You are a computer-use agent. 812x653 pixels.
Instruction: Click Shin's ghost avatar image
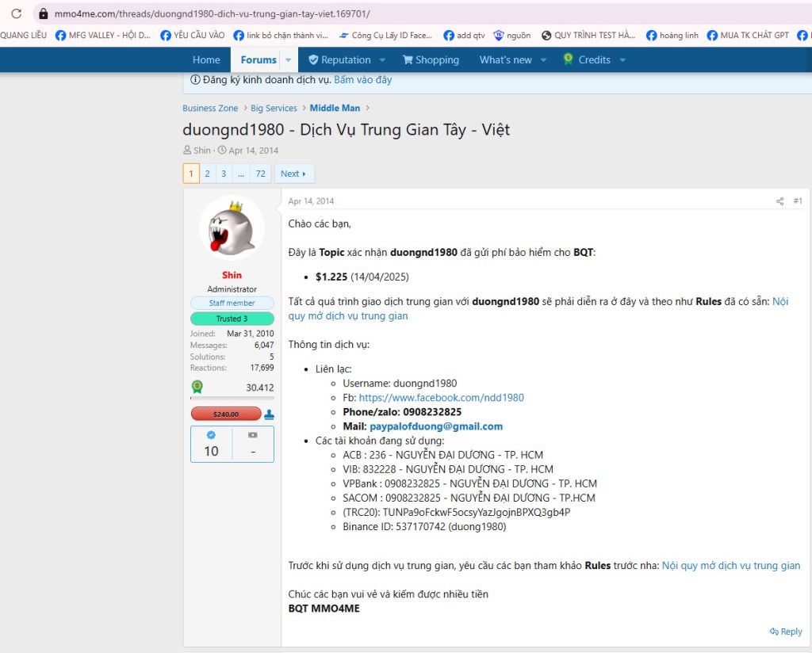click(232, 227)
